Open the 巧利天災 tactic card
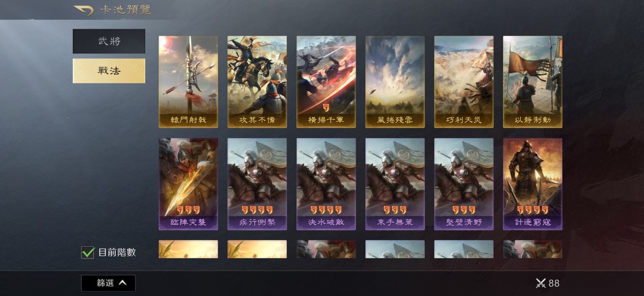This screenshot has height=296, width=644. 464,82
